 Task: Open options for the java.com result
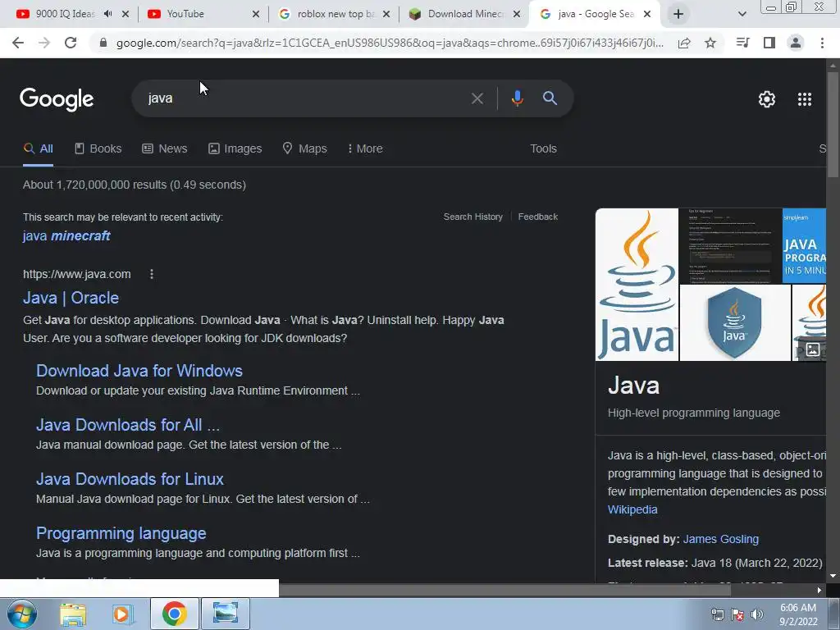[x=152, y=274]
